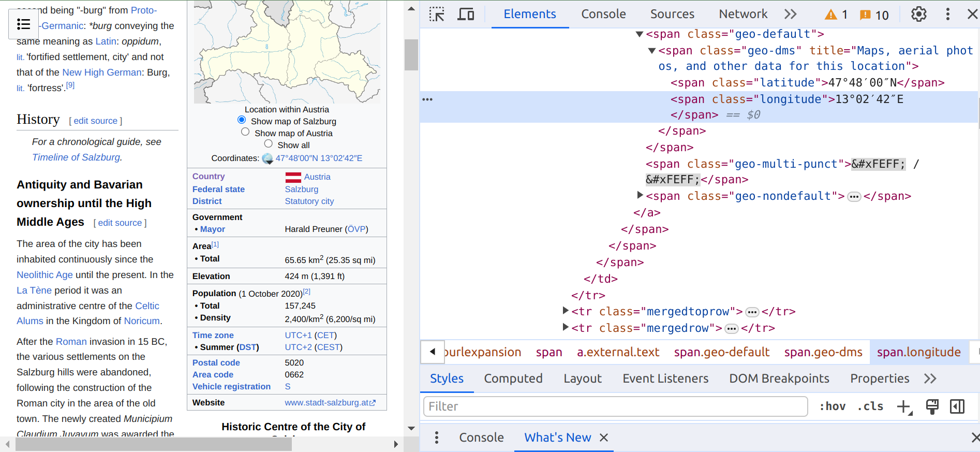Collapse the geo-default span node
Image resolution: width=980 pixels, height=452 pixels.
pos(640,34)
